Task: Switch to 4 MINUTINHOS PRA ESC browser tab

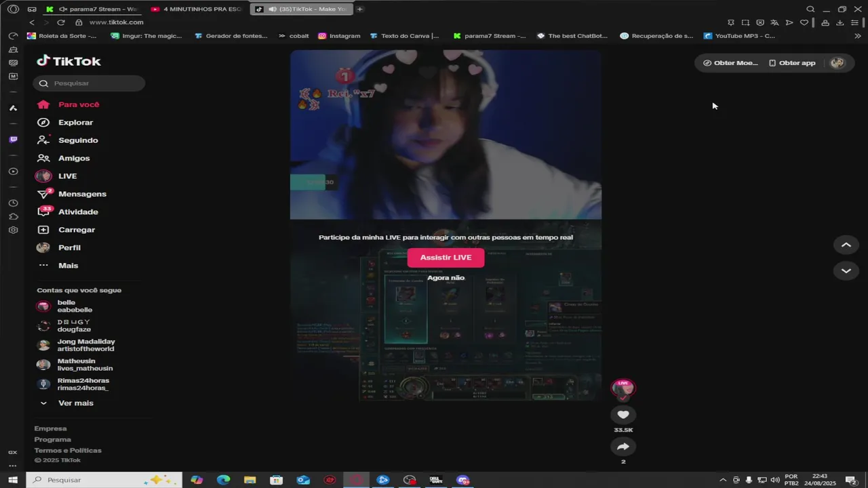Action: pyautogui.click(x=197, y=9)
